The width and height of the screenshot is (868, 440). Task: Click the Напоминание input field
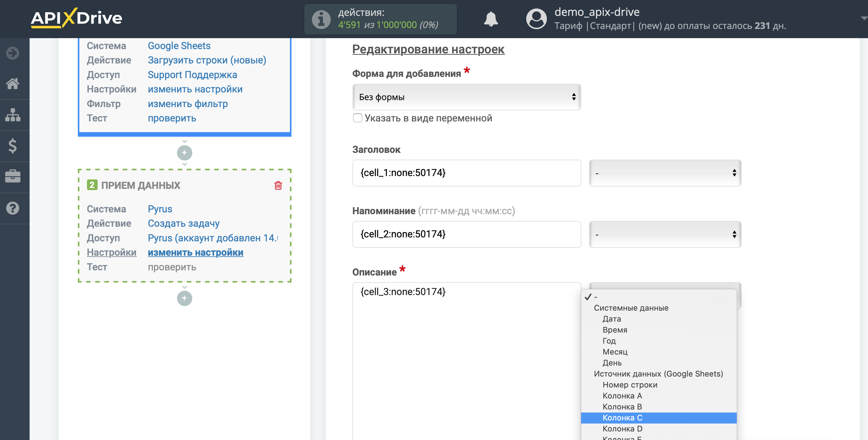coord(467,234)
